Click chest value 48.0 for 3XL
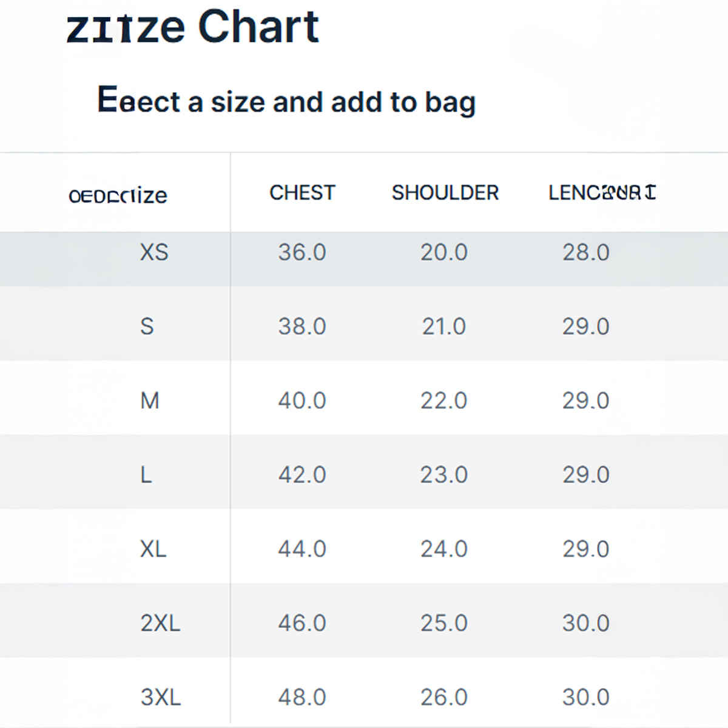This screenshot has width=728, height=728. 302,697
